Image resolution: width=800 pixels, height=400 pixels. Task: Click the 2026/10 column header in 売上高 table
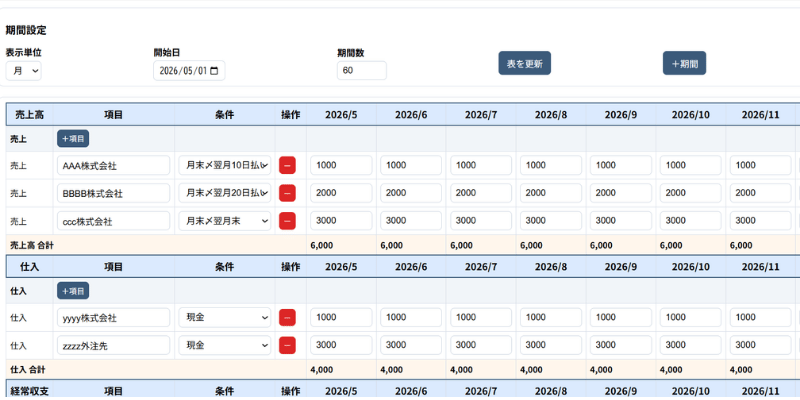691,115
